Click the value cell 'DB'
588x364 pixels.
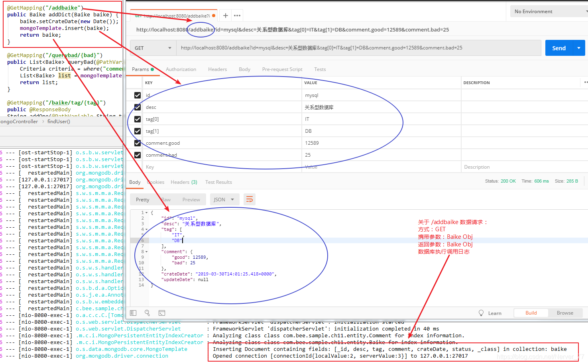coord(381,131)
